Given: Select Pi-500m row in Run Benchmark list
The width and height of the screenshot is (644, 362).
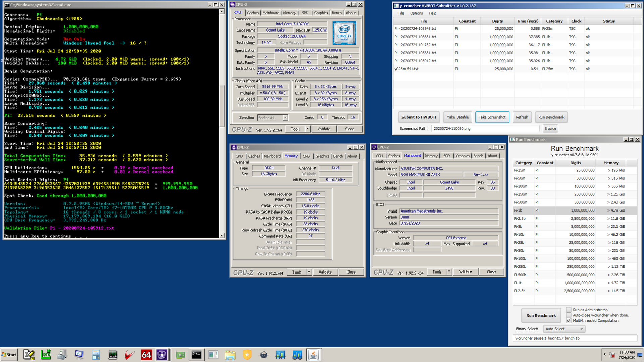Looking at the screenshot, I should (575, 202).
